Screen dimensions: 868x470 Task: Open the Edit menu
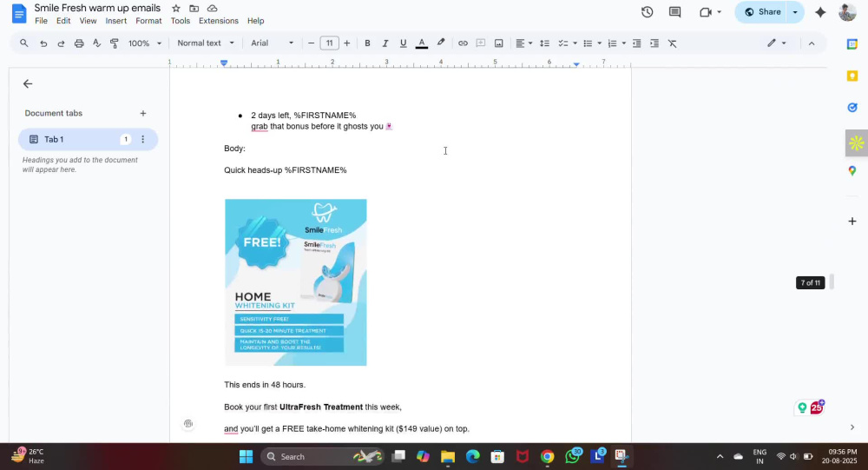pos(63,21)
